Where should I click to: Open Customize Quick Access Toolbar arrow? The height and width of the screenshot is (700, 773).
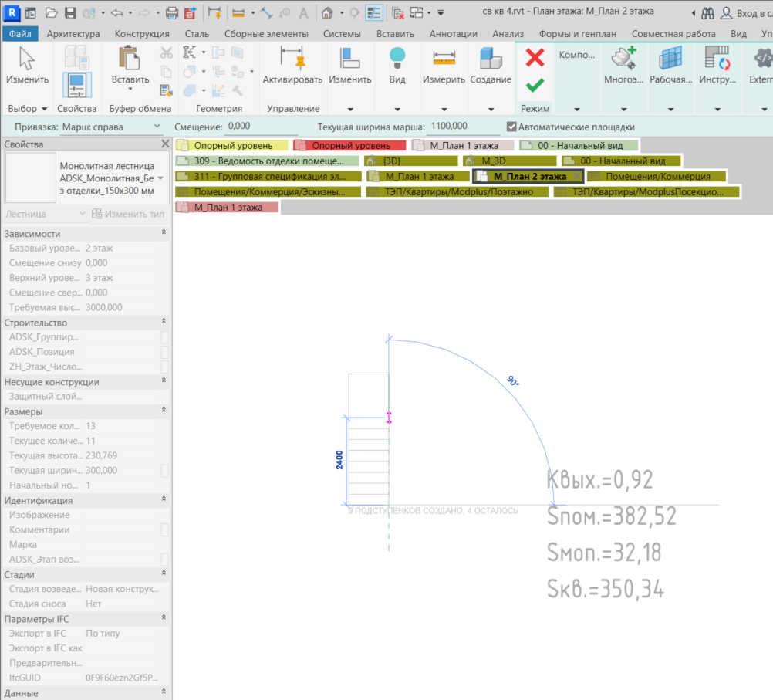[x=441, y=13]
